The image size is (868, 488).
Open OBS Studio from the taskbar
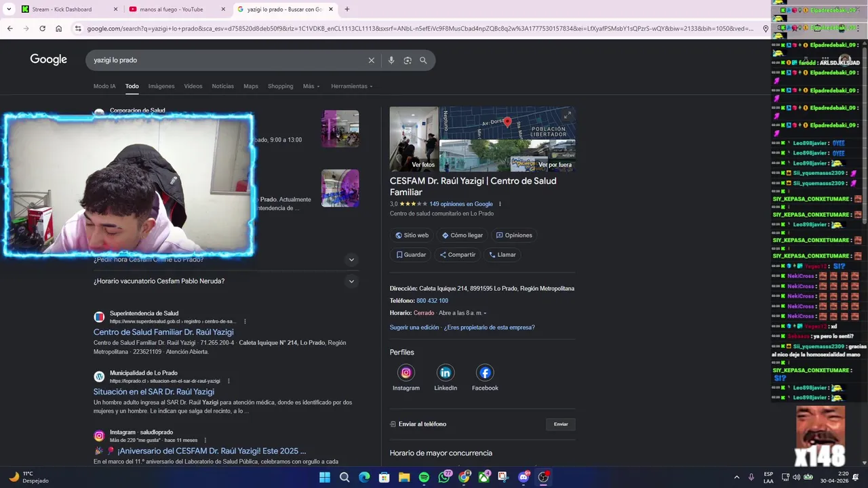[543, 477]
